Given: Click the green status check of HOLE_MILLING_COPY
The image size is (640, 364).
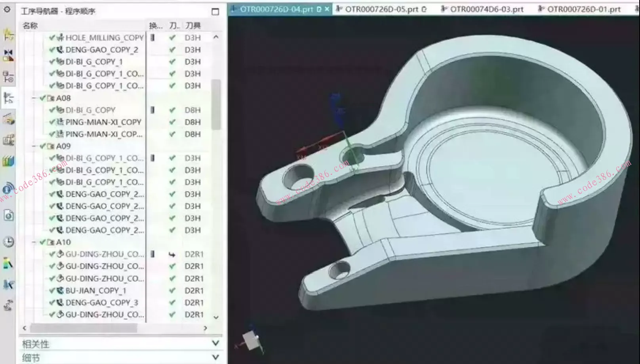Looking at the screenshot, I should point(52,38).
